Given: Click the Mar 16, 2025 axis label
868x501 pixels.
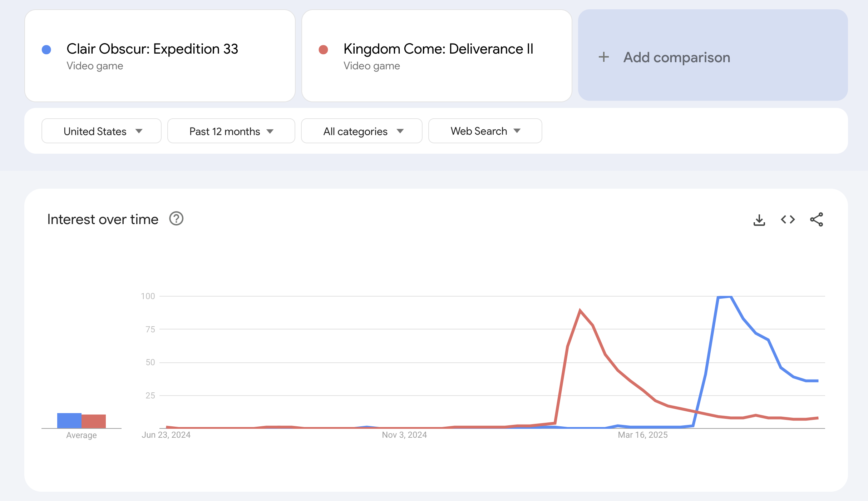Looking at the screenshot, I should pyautogui.click(x=643, y=435).
